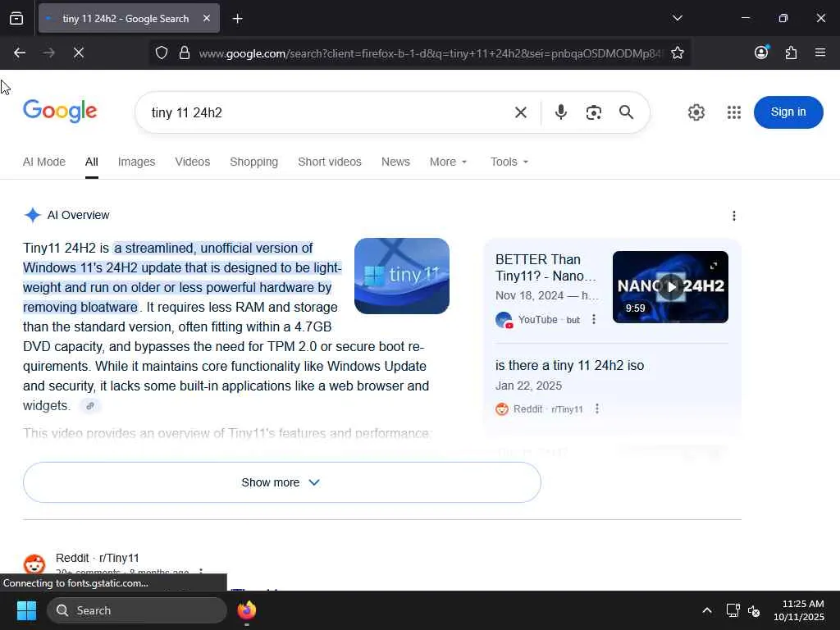This screenshot has height=630, width=840.
Task: Open AI Overview source link chip
Action: tap(90, 406)
